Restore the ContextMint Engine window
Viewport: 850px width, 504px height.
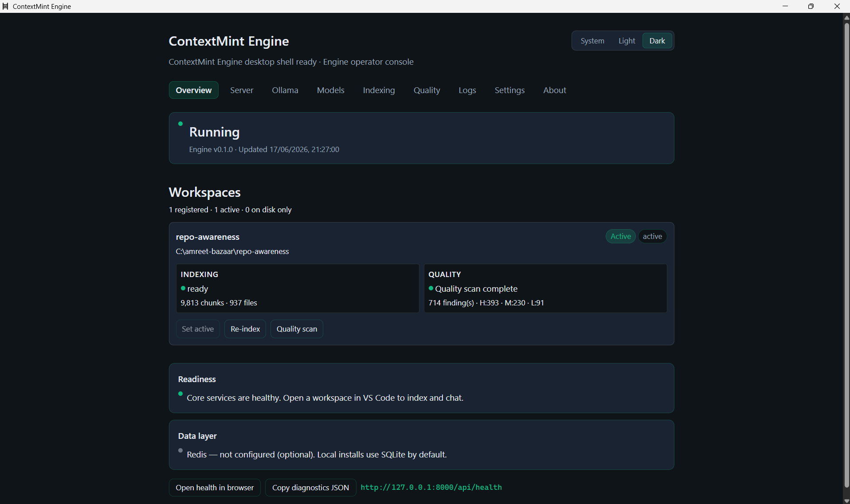click(x=811, y=6)
